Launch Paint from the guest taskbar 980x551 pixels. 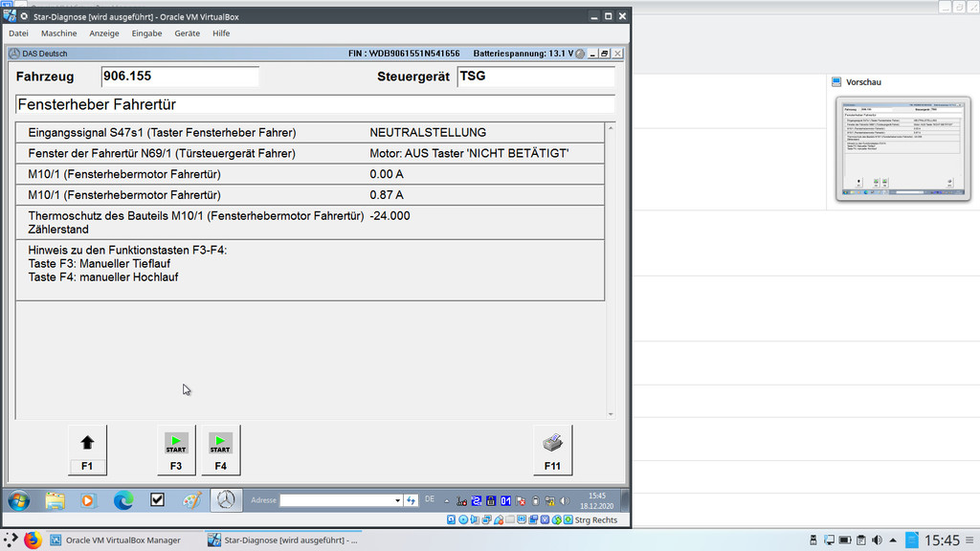(191, 500)
